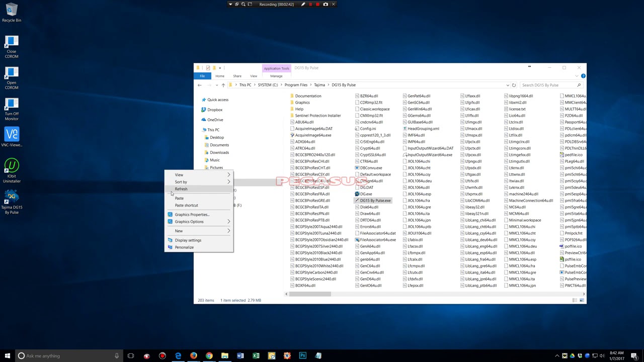
Task: Click Program Files in the breadcrumb
Action: [x=296, y=85]
